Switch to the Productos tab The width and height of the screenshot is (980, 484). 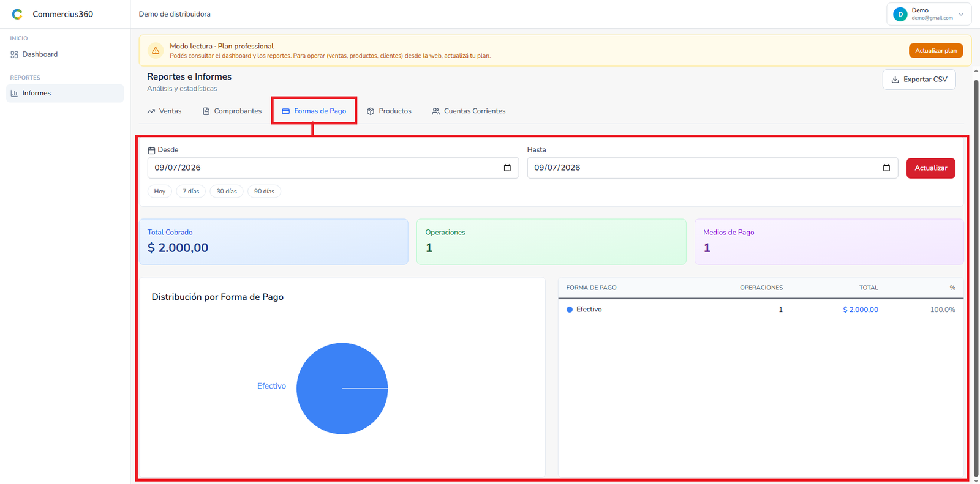(x=389, y=111)
